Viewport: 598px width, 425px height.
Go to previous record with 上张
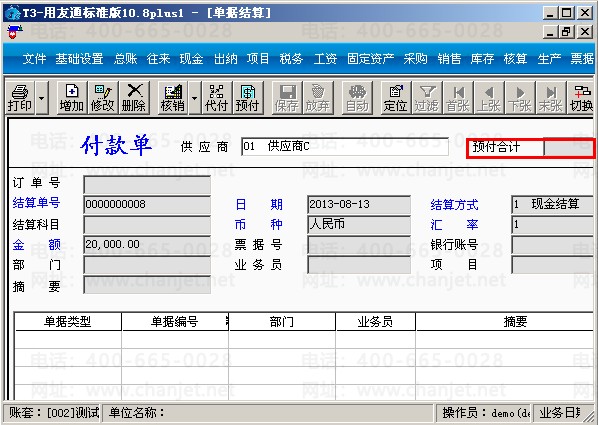click(x=489, y=98)
